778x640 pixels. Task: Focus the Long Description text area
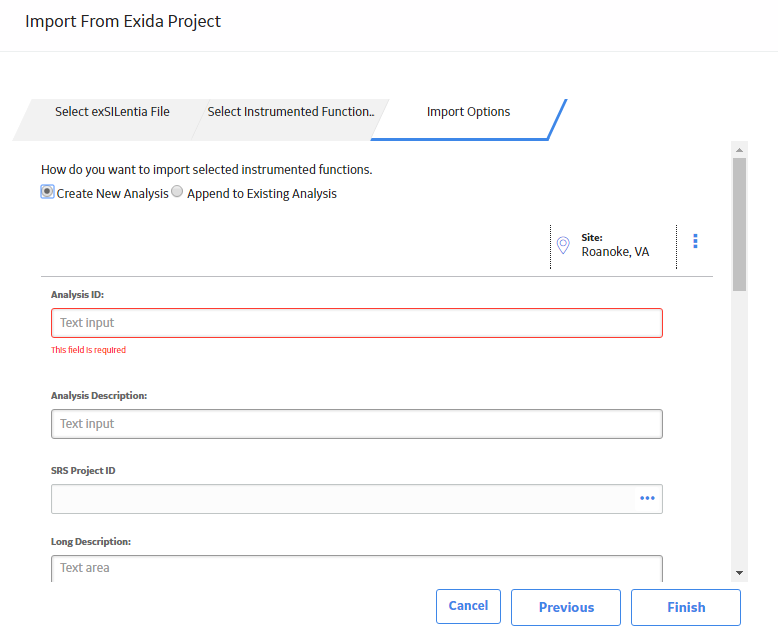357,569
